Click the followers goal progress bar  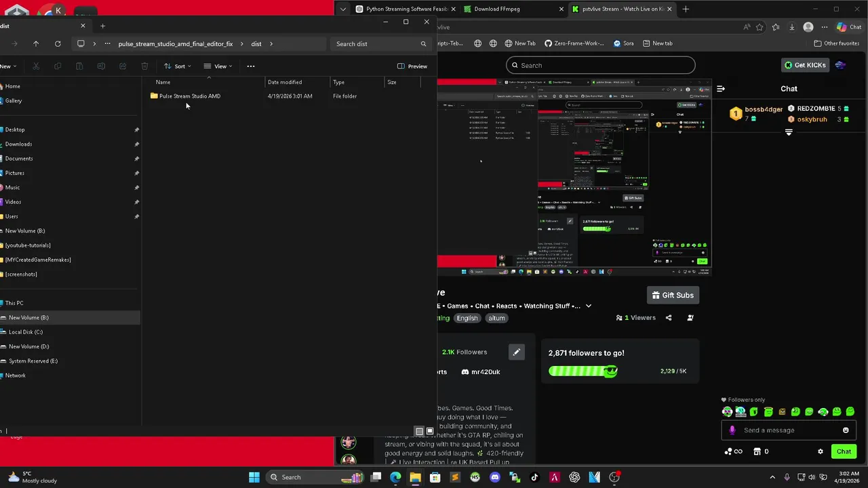(x=583, y=371)
